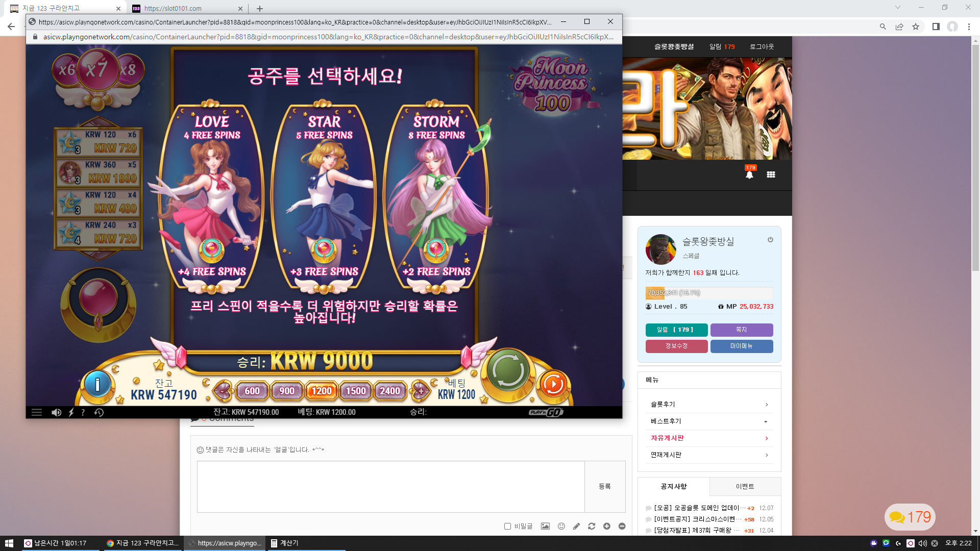This screenshot has width=980, height=551.
Task: Open the 오공슬롯 도메인 notice link
Action: [700, 508]
